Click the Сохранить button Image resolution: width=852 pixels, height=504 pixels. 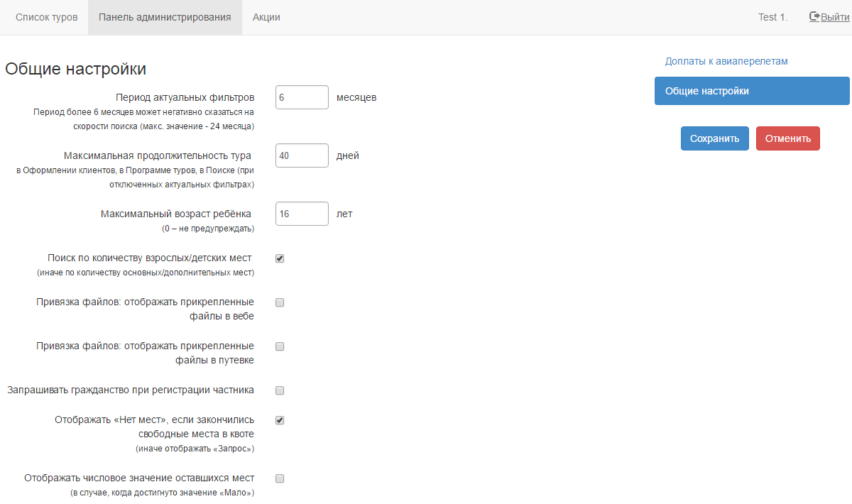pos(714,138)
